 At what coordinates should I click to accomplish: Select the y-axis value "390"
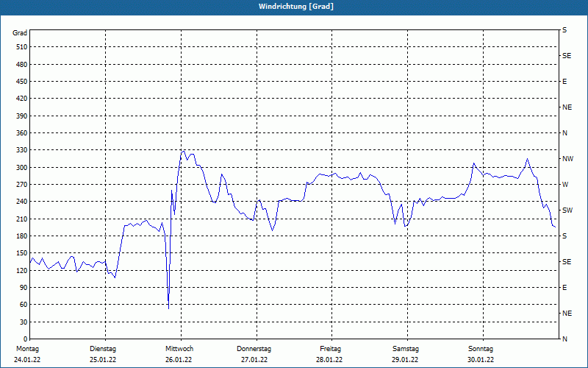22,116
